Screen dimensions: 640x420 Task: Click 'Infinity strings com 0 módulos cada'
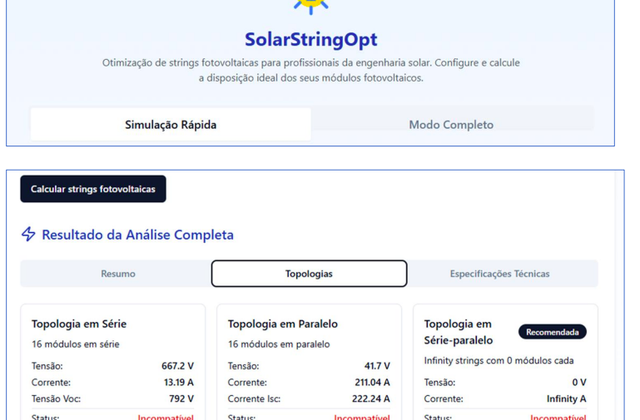click(x=499, y=360)
